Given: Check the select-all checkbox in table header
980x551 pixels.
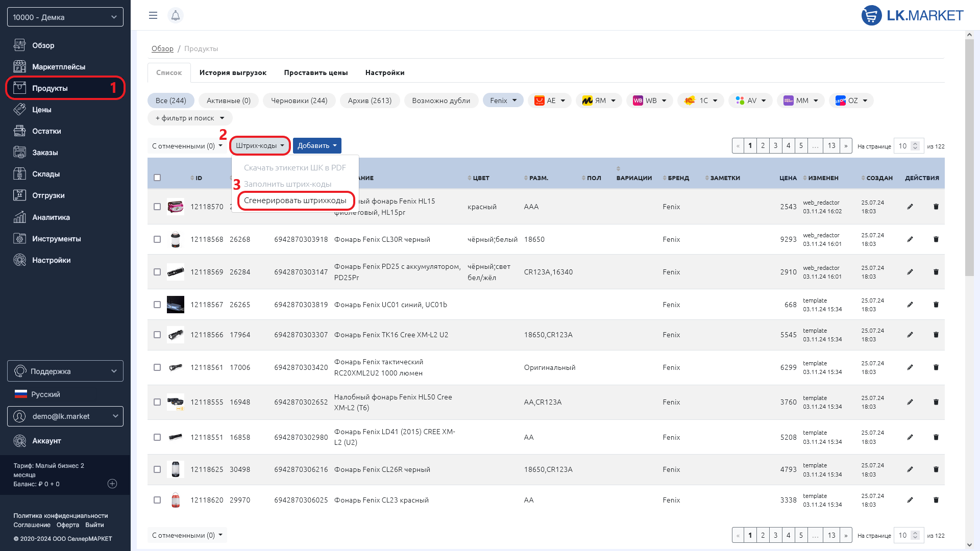Looking at the screenshot, I should point(157,178).
